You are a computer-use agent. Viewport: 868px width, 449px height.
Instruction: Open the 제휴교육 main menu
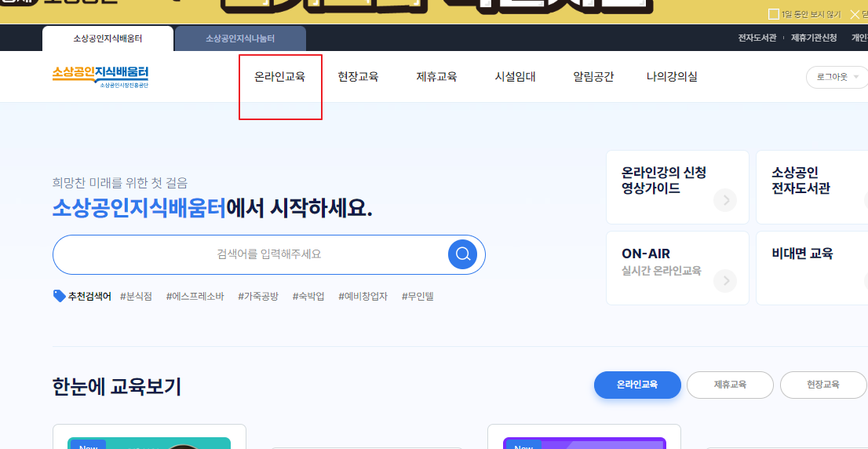437,77
